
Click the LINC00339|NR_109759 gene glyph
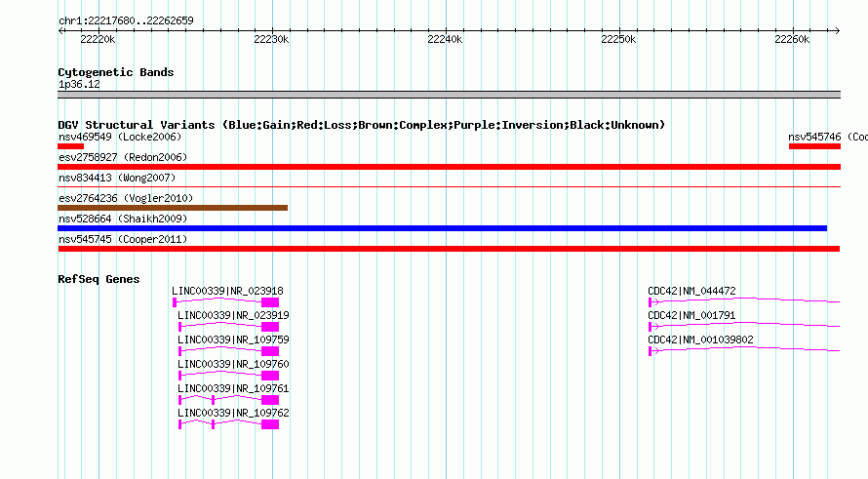pyautogui.click(x=228, y=350)
